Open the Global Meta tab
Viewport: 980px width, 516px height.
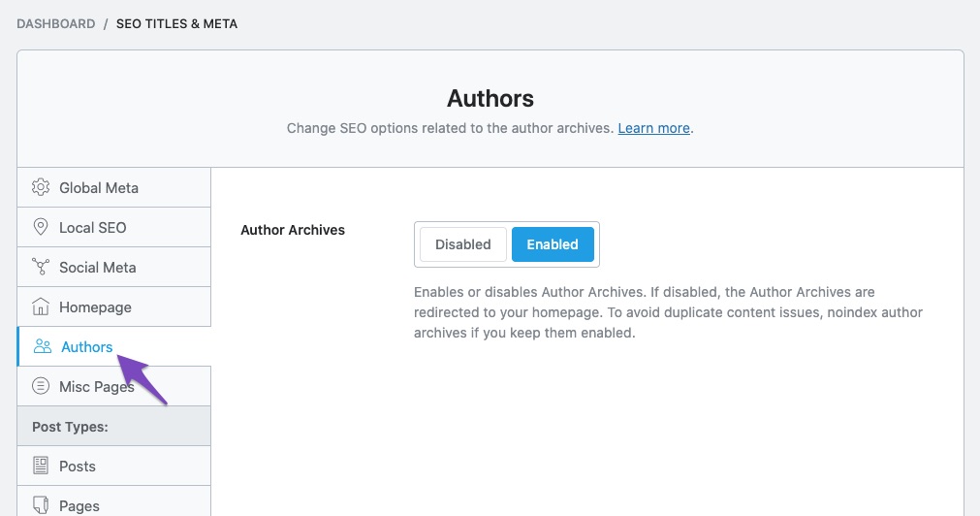tap(99, 187)
